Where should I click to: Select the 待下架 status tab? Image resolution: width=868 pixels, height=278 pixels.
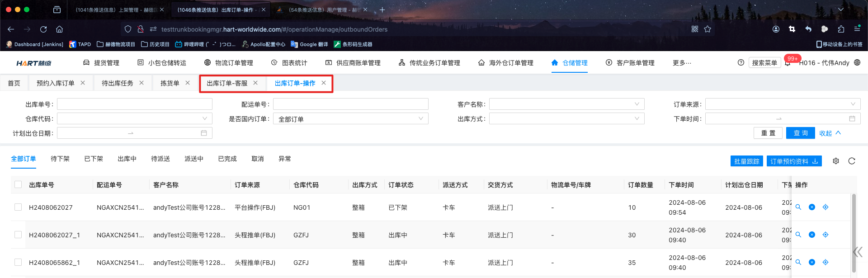click(60, 159)
